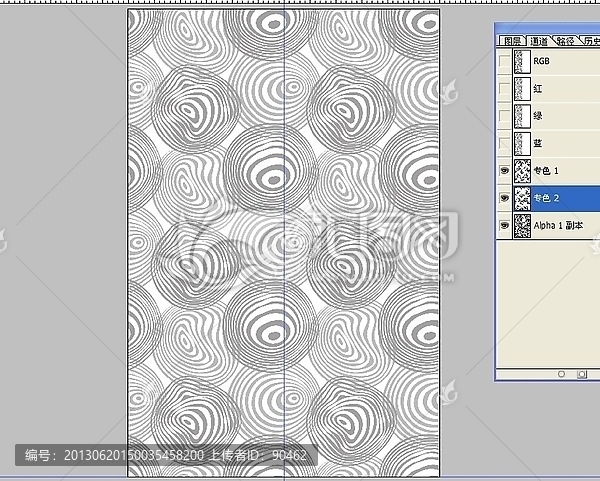Hide the Alpha 1 副本 channel eye
The image size is (600, 481).
tap(505, 225)
